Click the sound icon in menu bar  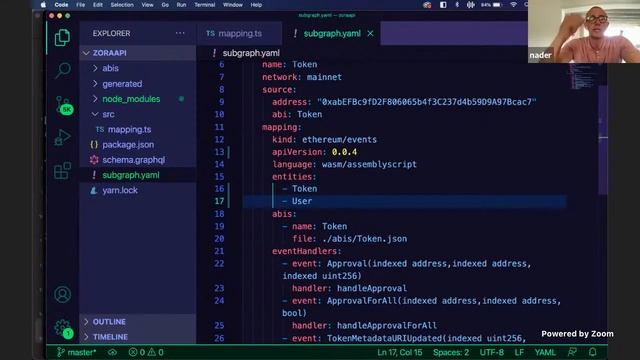coord(471,5)
